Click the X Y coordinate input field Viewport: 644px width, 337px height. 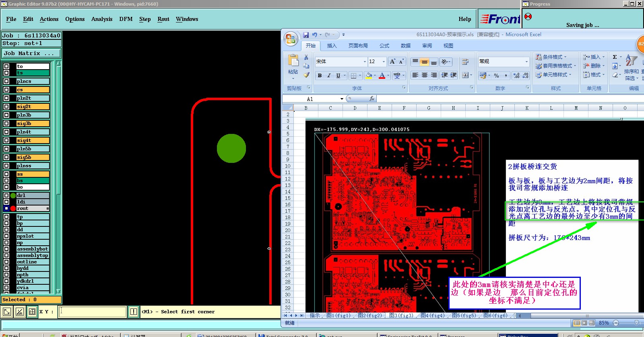92,312
